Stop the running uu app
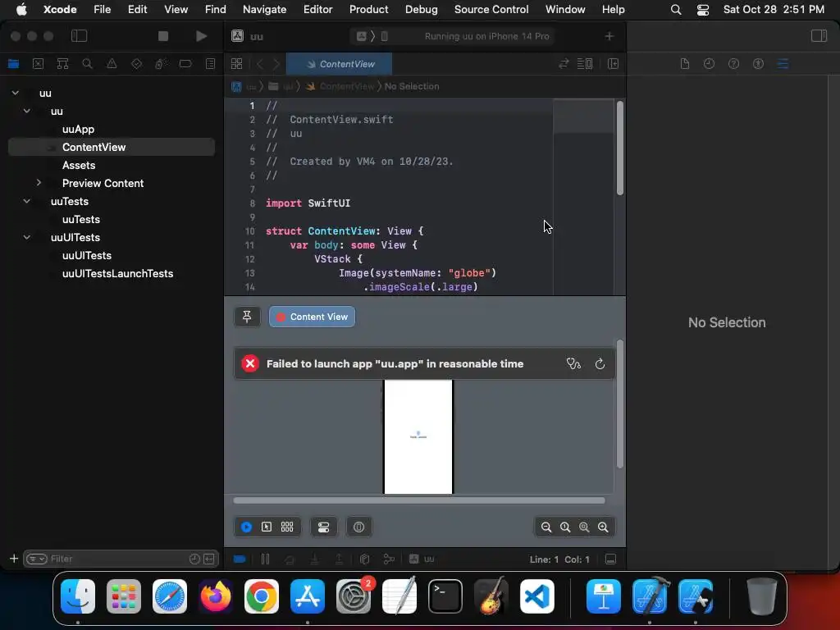This screenshot has height=630, width=840. pyautogui.click(x=163, y=36)
